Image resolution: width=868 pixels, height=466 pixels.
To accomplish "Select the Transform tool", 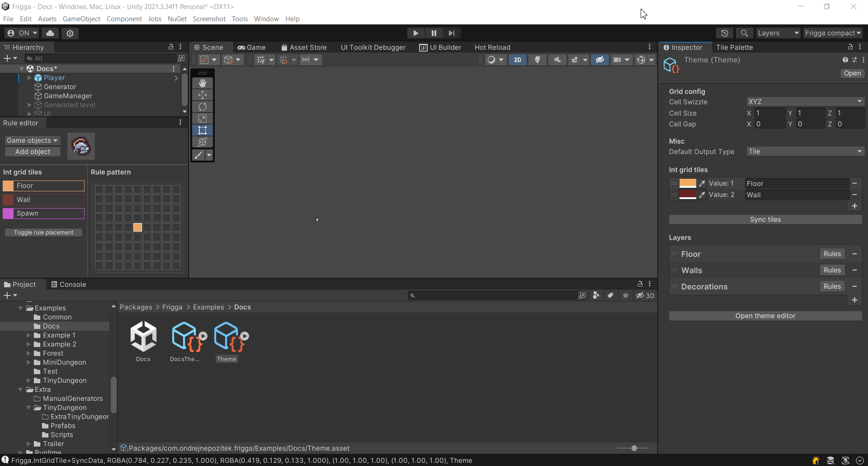I will click(203, 142).
